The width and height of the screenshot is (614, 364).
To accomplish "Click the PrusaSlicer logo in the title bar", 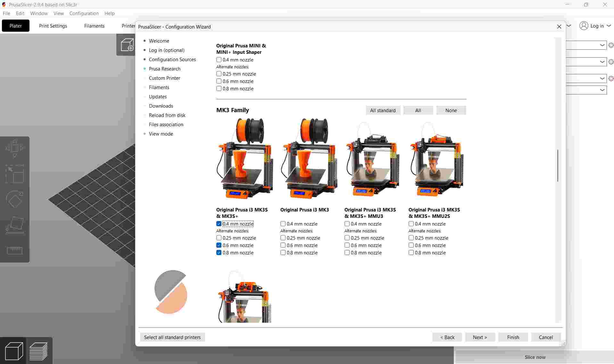I will point(4,4).
